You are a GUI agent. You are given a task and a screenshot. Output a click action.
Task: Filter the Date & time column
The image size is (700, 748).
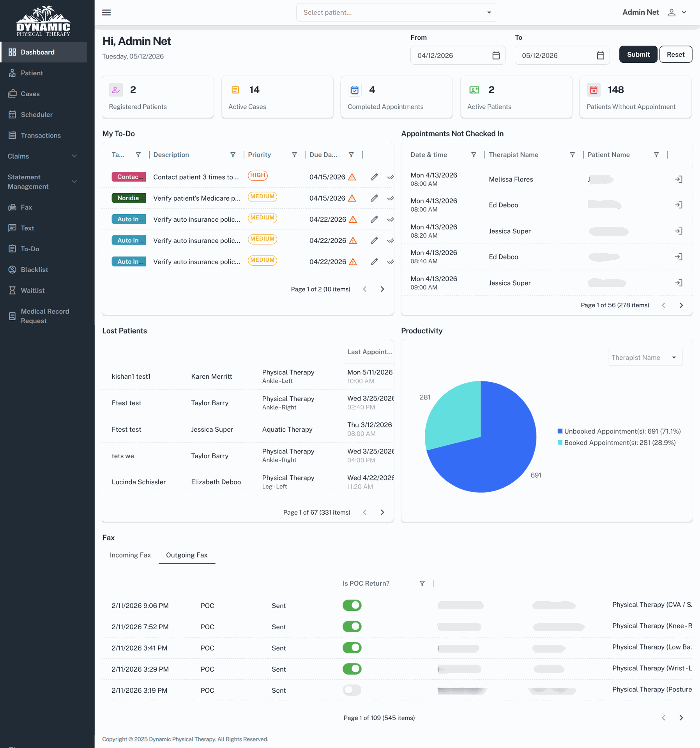click(474, 155)
